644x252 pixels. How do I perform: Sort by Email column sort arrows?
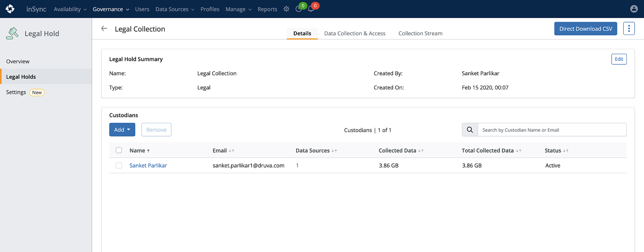[231, 151]
